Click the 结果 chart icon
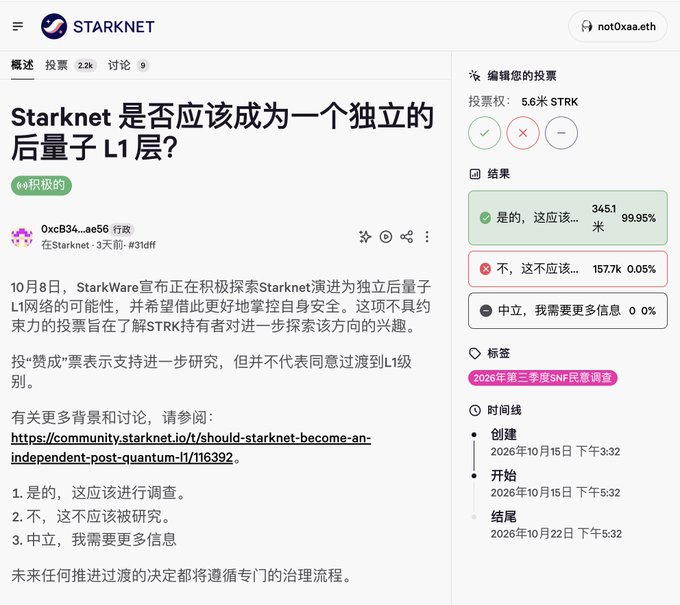 click(x=475, y=174)
